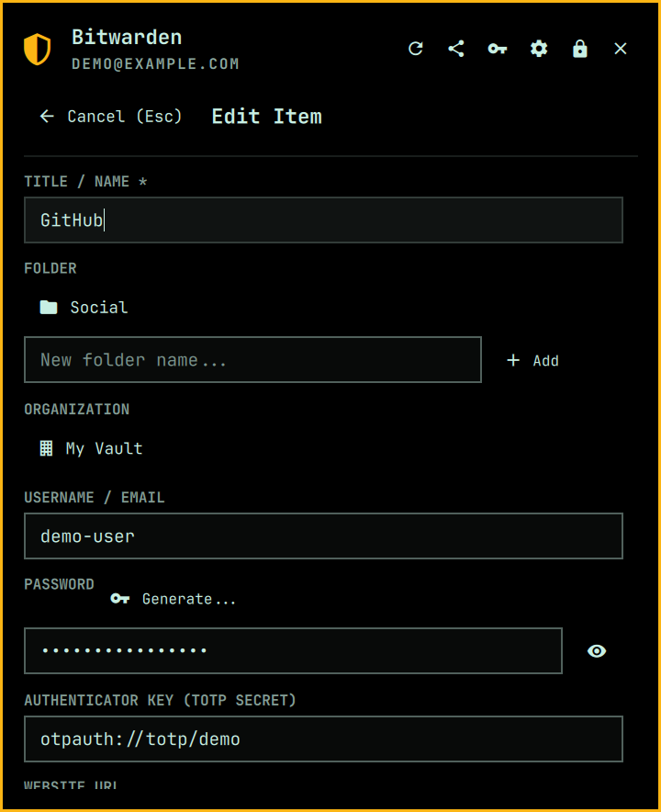661x812 pixels.
Task: Choose the Social folder entry
Action: [x=84, y=308]
